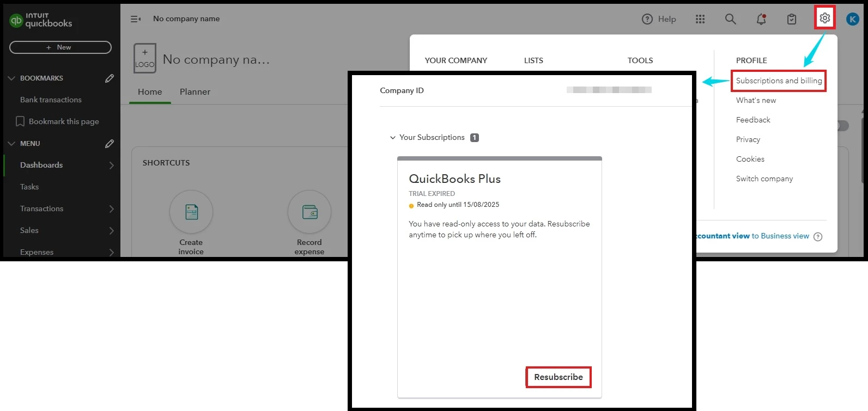The width and height of the screenshot is (868, 411).
Task: Click the 'No company name' header text
Action: [x=186, y=19]
